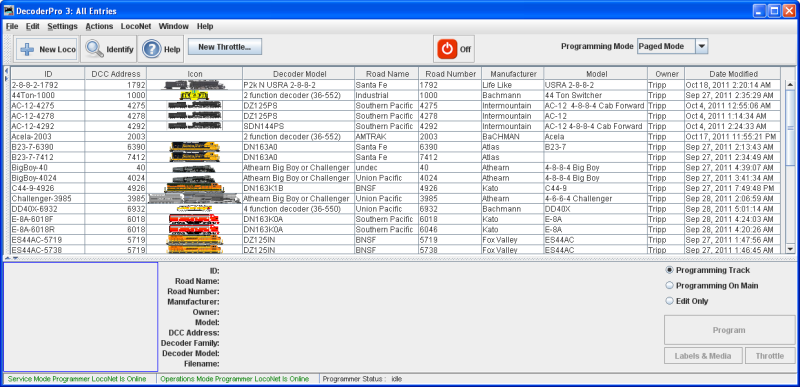Open the Settings menu

(63, 26)
